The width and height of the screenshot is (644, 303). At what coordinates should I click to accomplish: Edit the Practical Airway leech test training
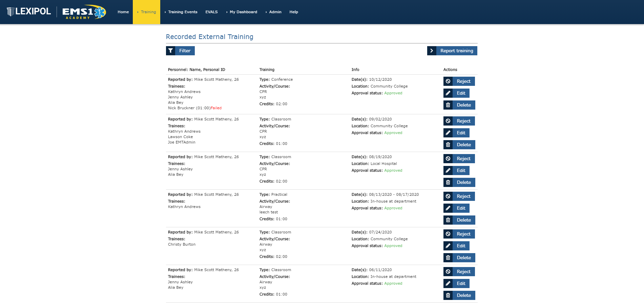point(456,208)
